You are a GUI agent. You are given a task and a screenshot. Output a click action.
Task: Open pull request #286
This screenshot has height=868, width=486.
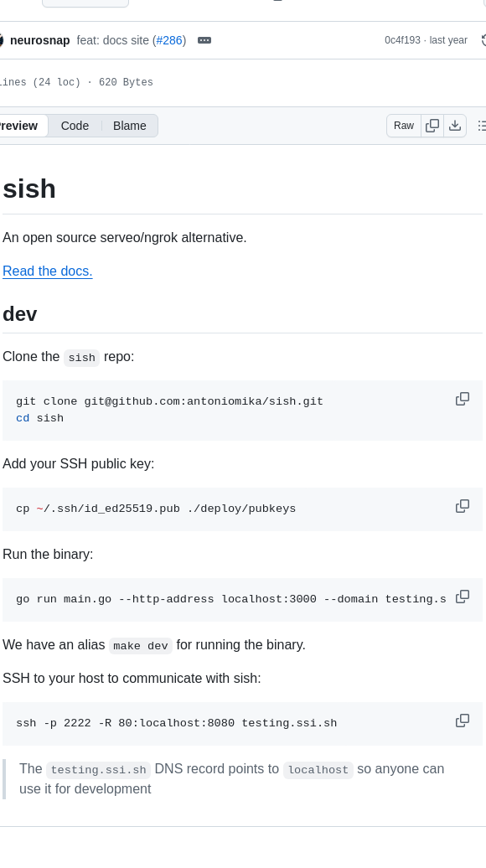[169, 40]
